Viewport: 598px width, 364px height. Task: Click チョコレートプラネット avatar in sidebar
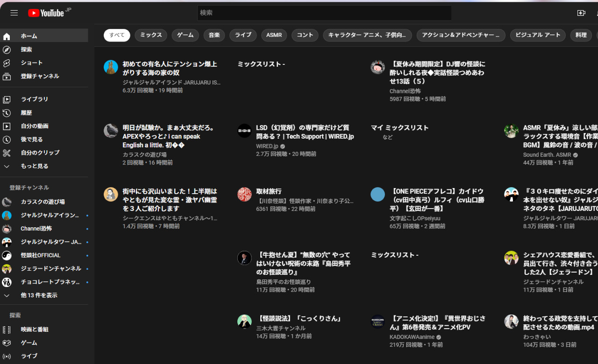[x=7, y=282]
